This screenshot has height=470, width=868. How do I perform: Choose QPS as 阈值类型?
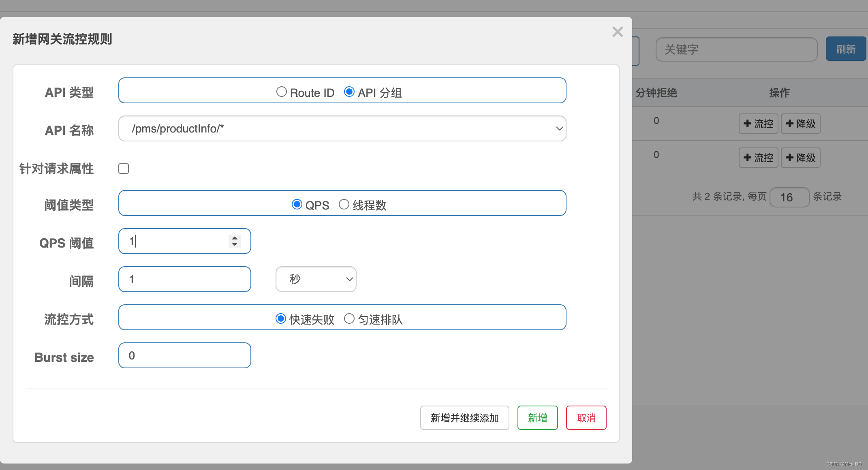297,204
